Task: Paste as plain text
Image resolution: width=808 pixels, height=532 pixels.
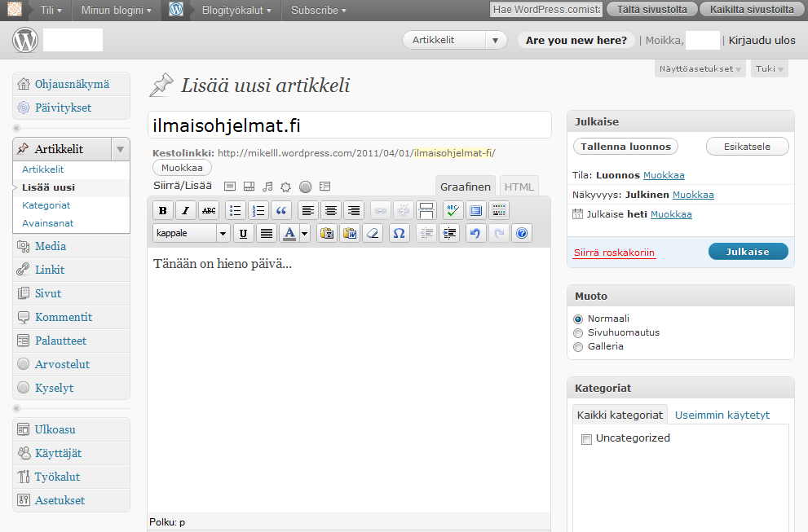Action: pos(327,233)
